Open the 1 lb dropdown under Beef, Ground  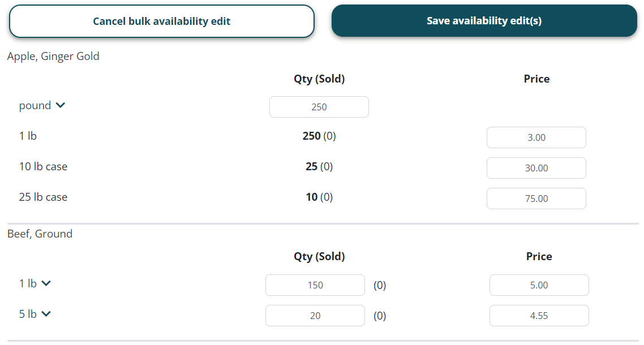pos(46,283)
